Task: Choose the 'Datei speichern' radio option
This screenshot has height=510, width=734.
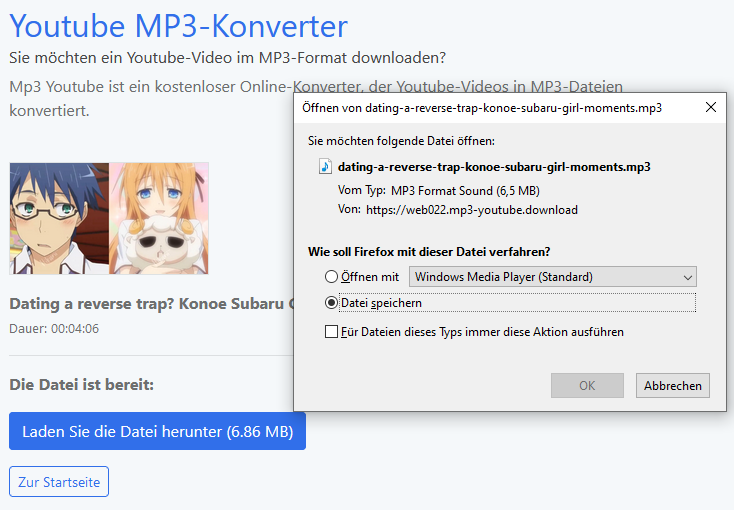Action: click(332, 302)
